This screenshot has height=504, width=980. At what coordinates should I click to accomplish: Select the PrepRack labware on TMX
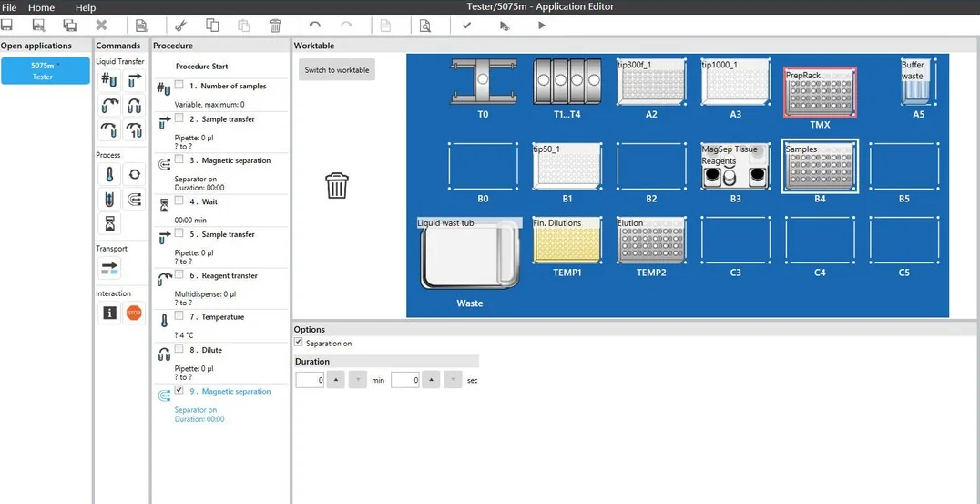[820, 93]
